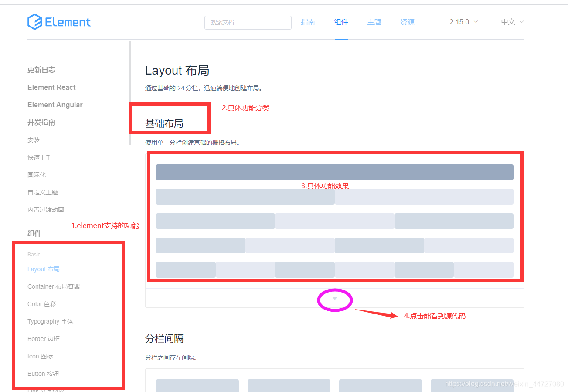Open the 指南 nav tab
Screen dimensions: 568x392
click(x=308, y=22)
